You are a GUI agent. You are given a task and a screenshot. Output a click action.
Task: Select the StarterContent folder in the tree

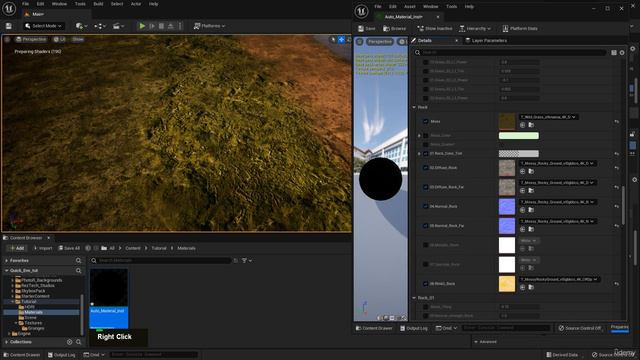(x=35, y=296)
